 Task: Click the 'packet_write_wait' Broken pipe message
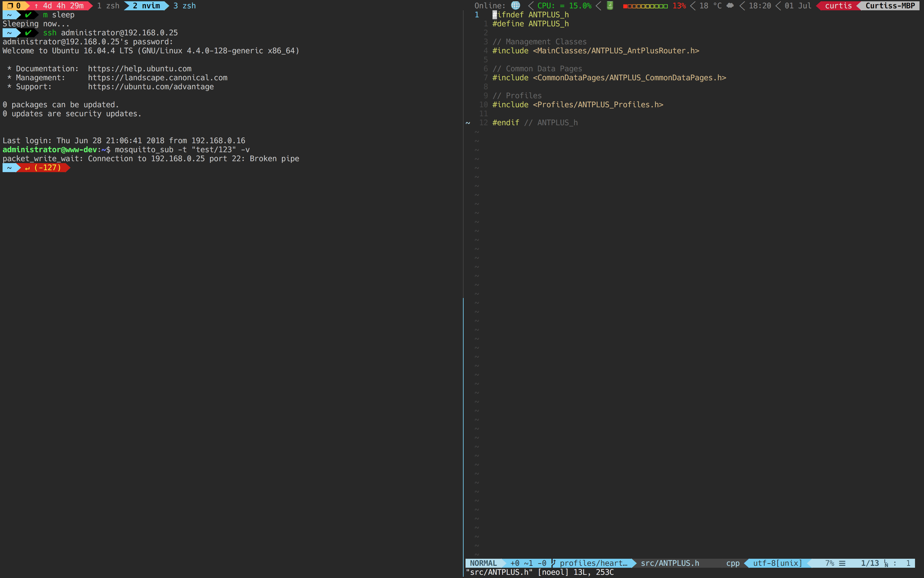tap(151, 159)
